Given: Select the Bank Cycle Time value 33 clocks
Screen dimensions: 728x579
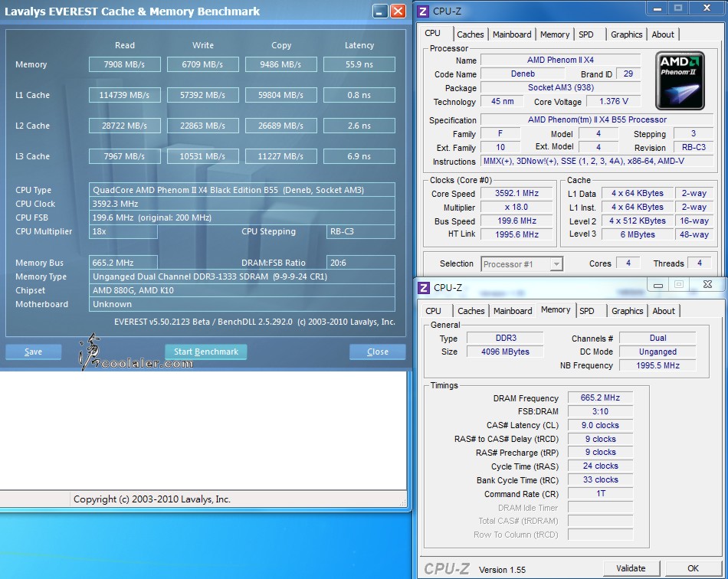Looking at the screenshot, I should 600,480.
